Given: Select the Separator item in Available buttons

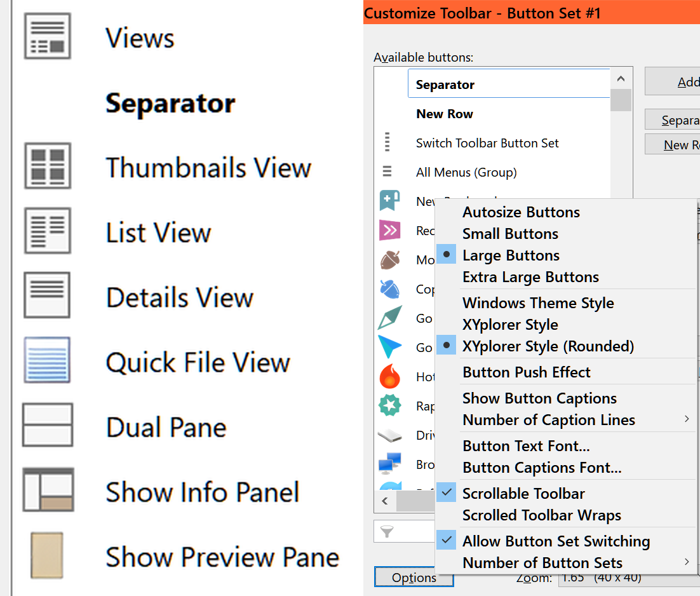Looking at the screenshot, I should [508, 83].
